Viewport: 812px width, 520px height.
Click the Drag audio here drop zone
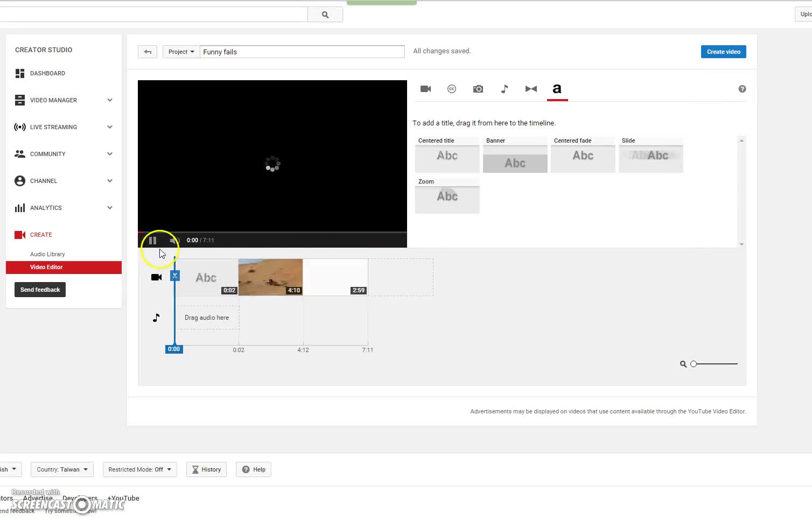(207, 318)
